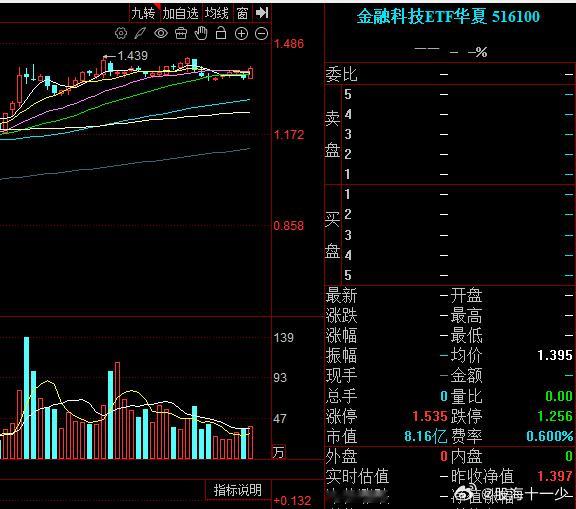Click the last candlestick on chart
Screen dimensions: 576x509
(251, 73)
